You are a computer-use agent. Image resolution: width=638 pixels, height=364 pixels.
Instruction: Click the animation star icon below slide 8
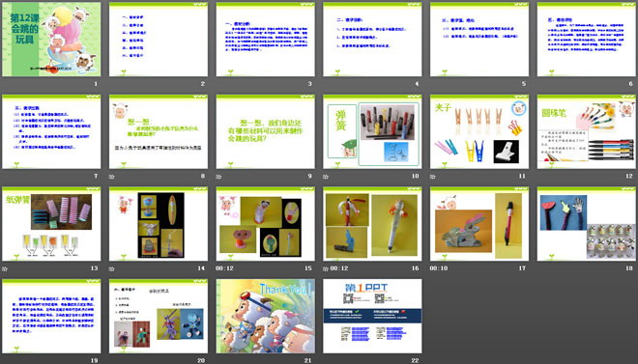(x=111, y=177)
